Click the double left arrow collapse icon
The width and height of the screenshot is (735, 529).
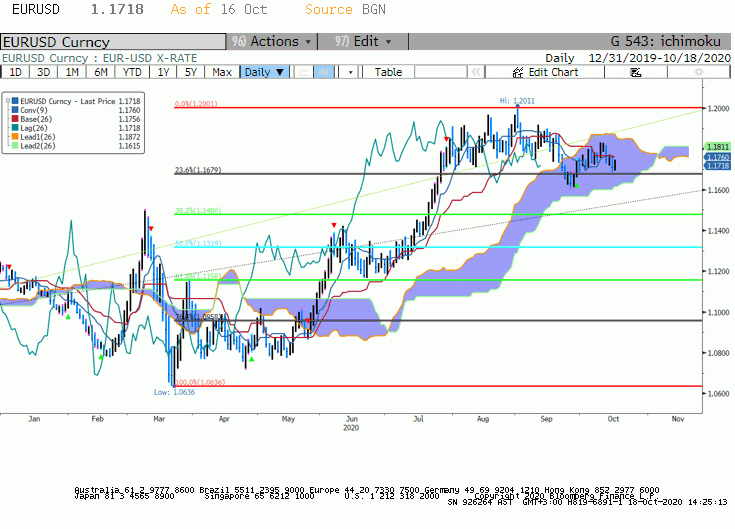coord(476,72)
